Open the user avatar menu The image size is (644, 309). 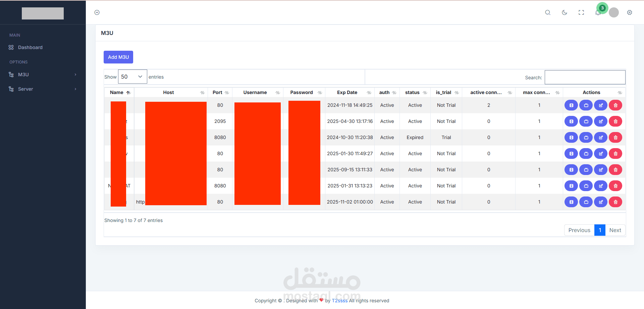[614, 12]
